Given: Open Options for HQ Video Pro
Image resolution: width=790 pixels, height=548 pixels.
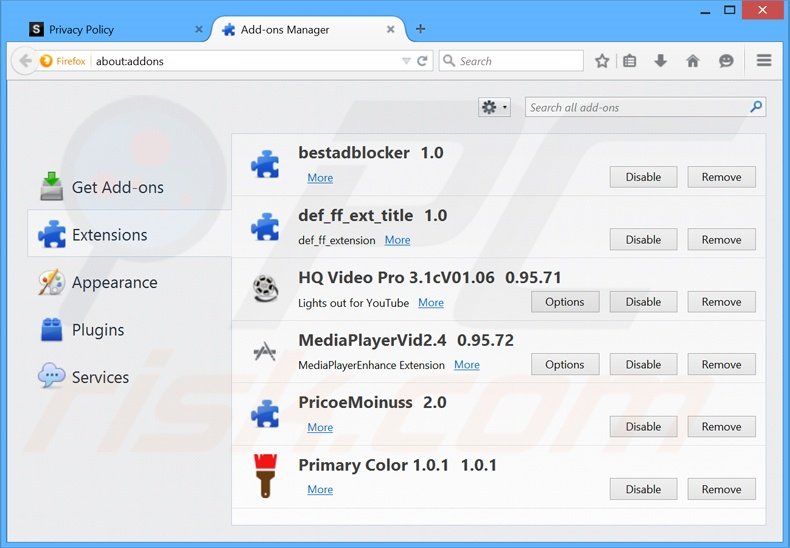Looking at the screenshot, I should point(565,302).
